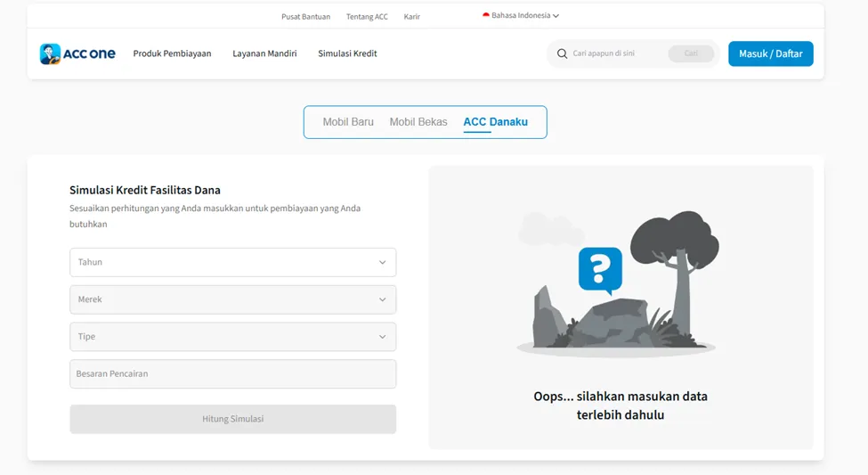Click the Simulasi Kredit Fasilitas Dana heading
868x475 pixels.
click(x=145, y=190)
